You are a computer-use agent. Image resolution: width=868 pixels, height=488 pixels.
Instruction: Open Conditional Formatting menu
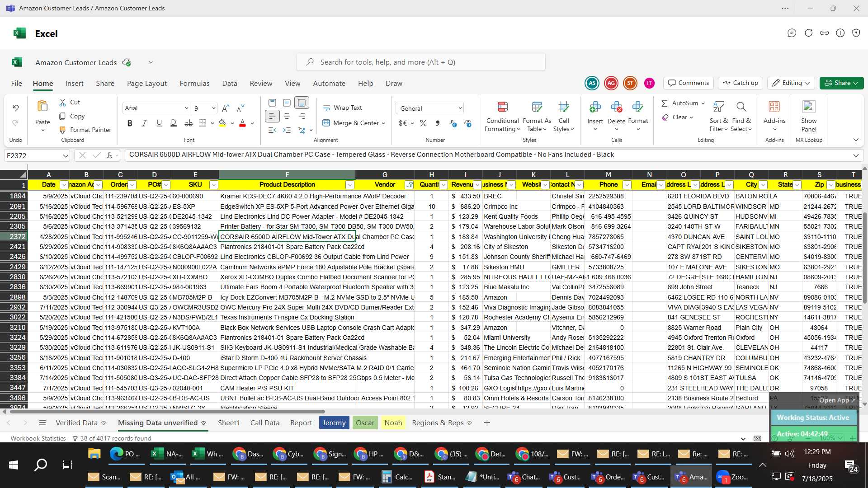[502, 117]
